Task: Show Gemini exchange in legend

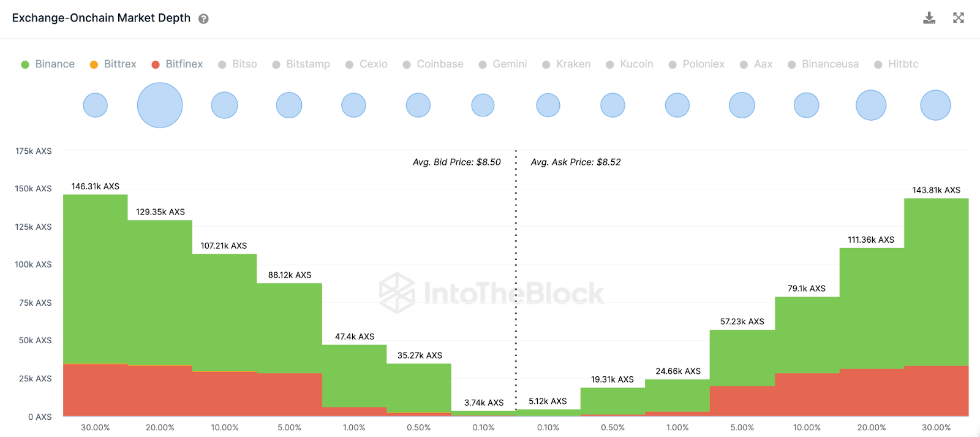Action: click(503, 64)
